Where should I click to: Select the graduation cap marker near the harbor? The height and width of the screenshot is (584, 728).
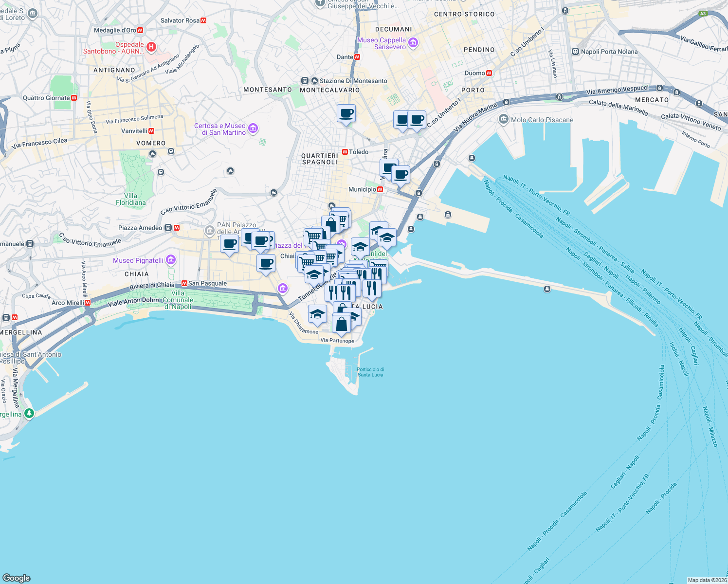pos(386,238)
